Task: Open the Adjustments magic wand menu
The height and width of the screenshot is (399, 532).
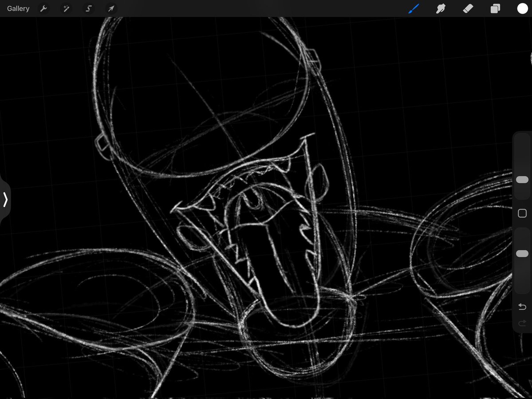Action: click(66, 8)
